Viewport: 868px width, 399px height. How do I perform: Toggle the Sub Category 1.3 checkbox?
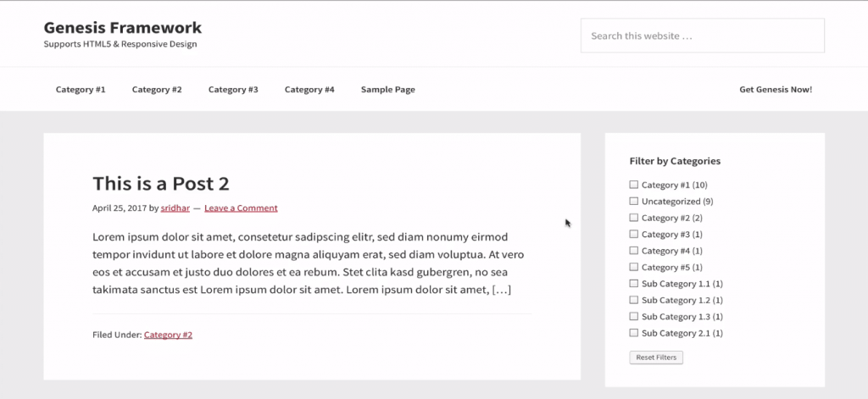pyautogui.click(x=633, y=317)
